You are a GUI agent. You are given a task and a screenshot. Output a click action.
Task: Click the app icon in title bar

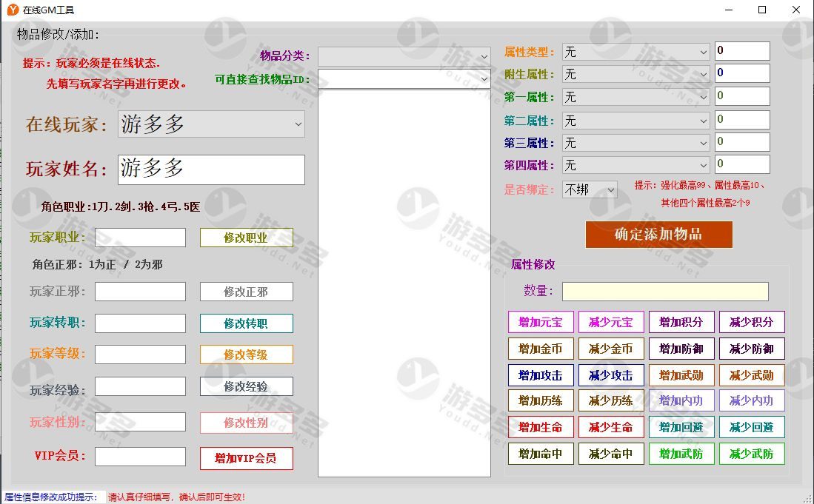click(x=13, y=10)
